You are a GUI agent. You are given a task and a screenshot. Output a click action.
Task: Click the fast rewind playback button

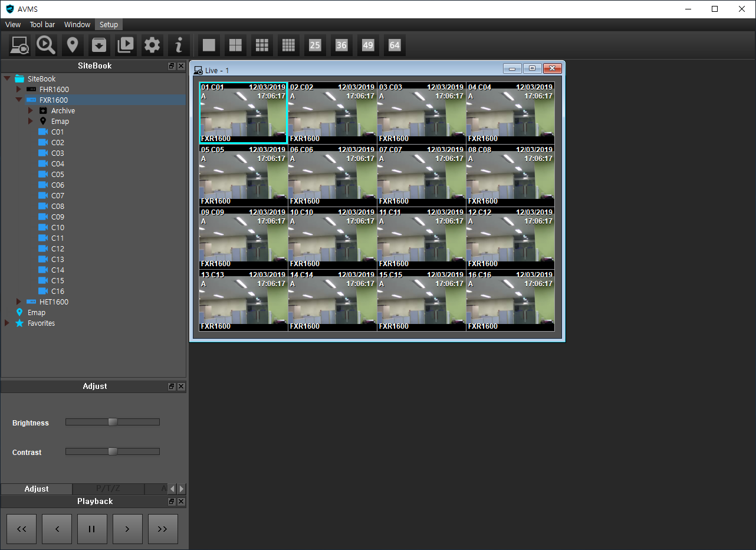(22, 529)
